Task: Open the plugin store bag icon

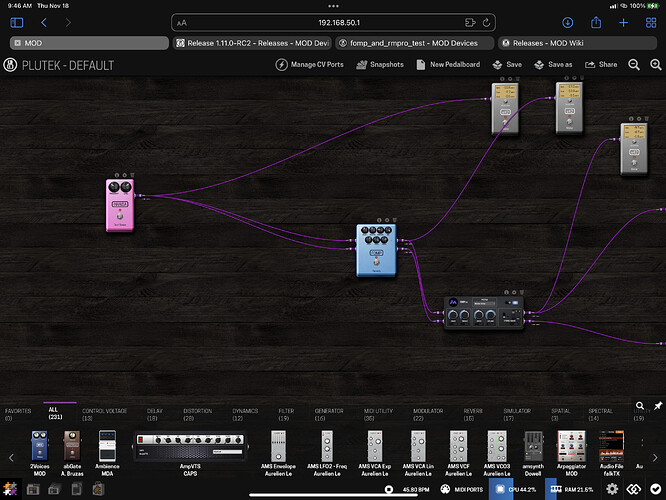Action: [98, 489]
